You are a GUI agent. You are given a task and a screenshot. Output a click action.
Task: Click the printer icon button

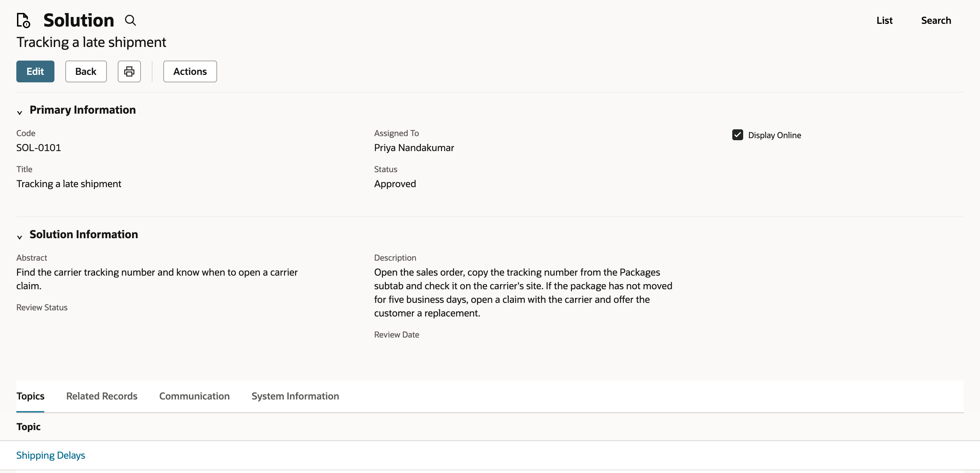click(x=129, y=71)
